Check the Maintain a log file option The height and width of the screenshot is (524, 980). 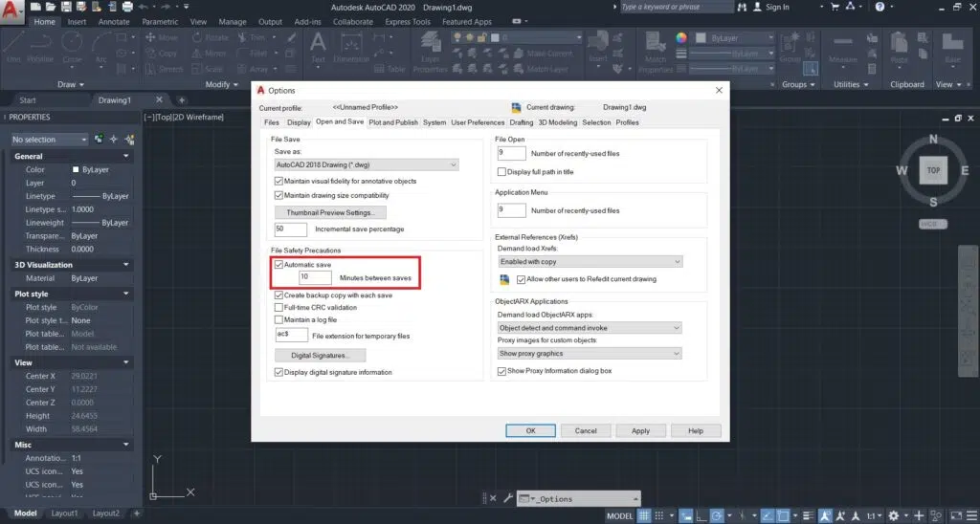point(278,320)
